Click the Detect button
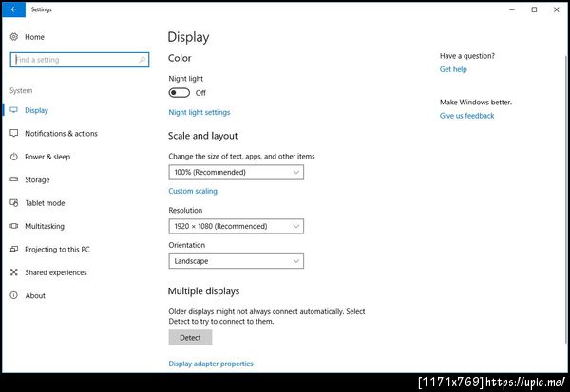The width and height of the screenshot is (570, 392). coord(190,338)
